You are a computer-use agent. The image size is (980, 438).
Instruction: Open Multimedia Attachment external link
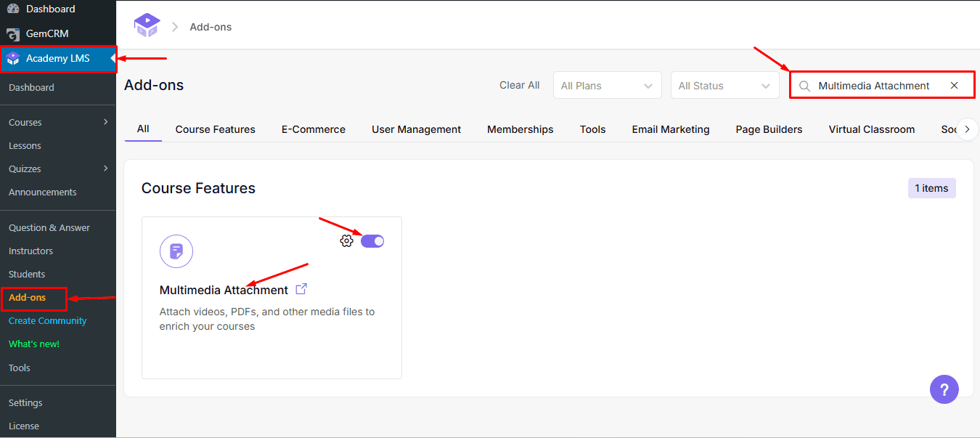click(x=301, y=288)
